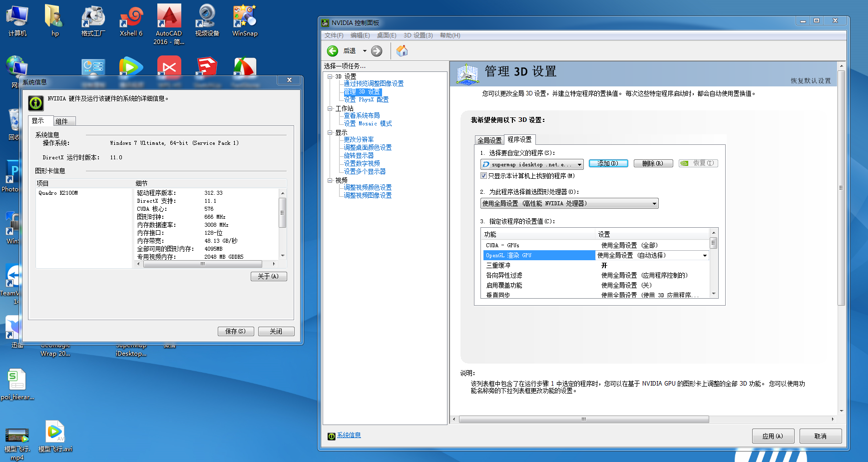Select the poi_hierar spreadsheet file icon
The width and height of the screenshot is (868, 462).
point(17,385)
